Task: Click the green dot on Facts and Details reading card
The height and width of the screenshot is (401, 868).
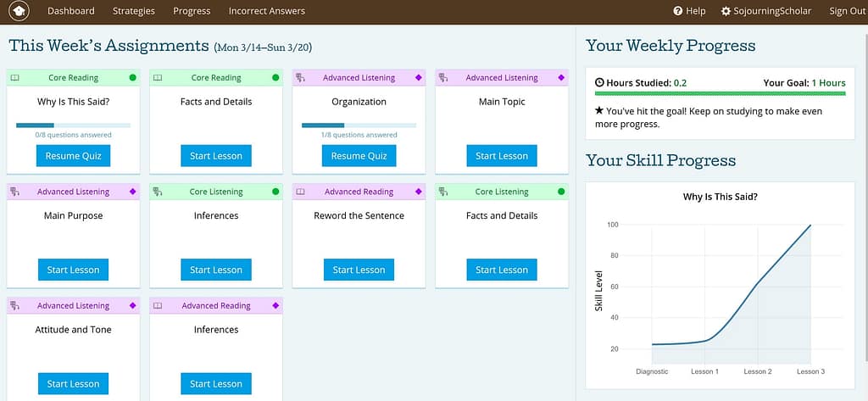Action: click(275, 78)
